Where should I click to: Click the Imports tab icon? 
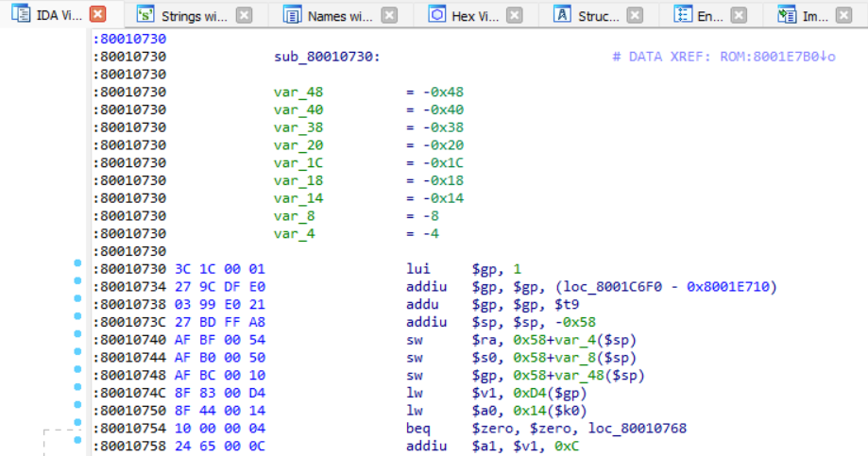pyautogui.click(x=786, y=15)
